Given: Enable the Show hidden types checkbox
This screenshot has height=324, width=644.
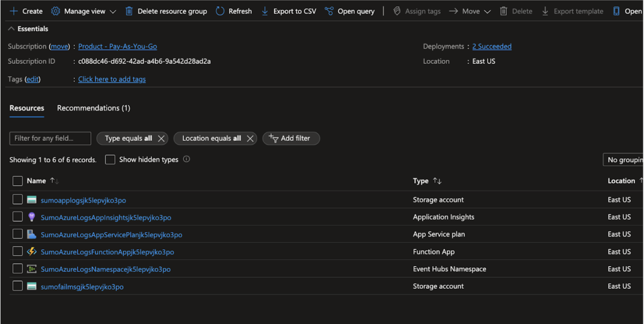Looking at the screenshot, I should [x=110, y=159].
